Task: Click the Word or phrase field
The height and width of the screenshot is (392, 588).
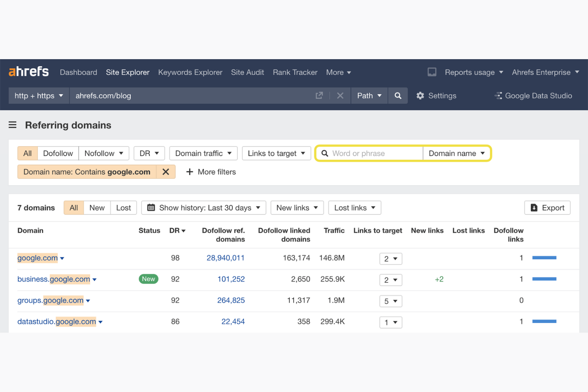Action: click(369, 153)
